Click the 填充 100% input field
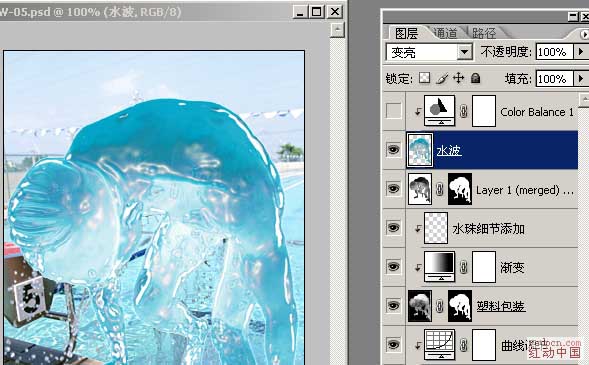The height and width of the screenshot is (365, 589). [554, 78]
